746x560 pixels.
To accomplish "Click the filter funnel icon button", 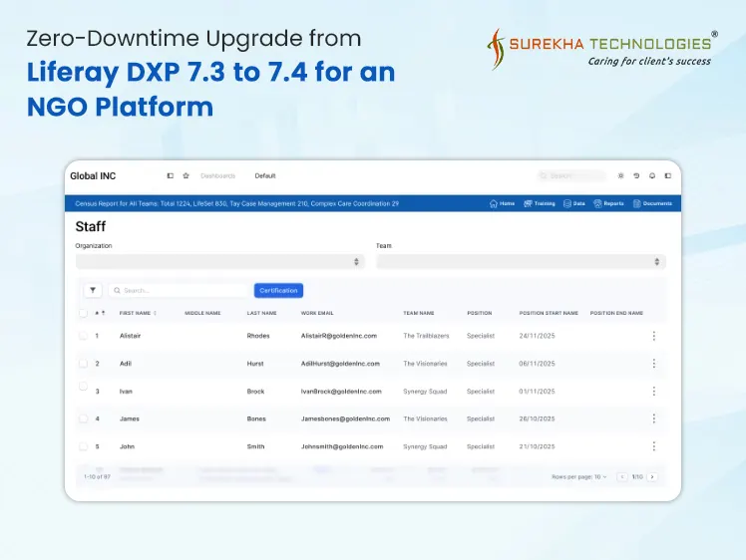I will click(x=93, y=290).
